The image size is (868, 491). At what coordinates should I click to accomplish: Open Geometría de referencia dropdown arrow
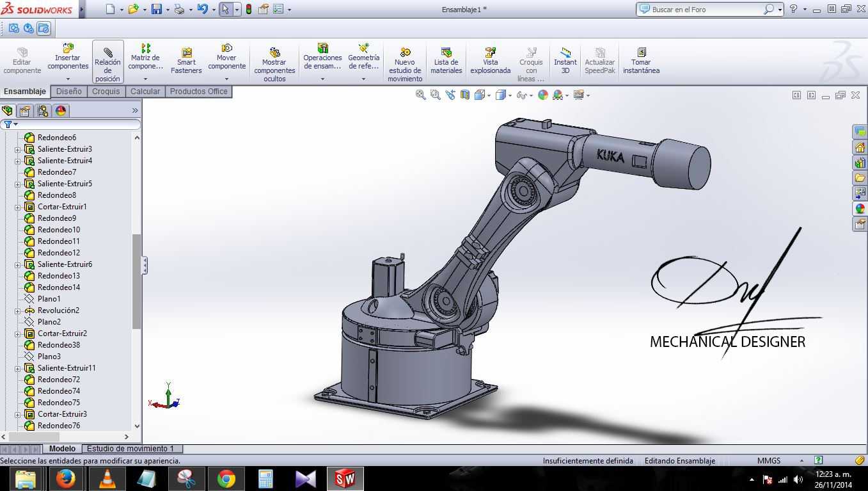[363, 79]
